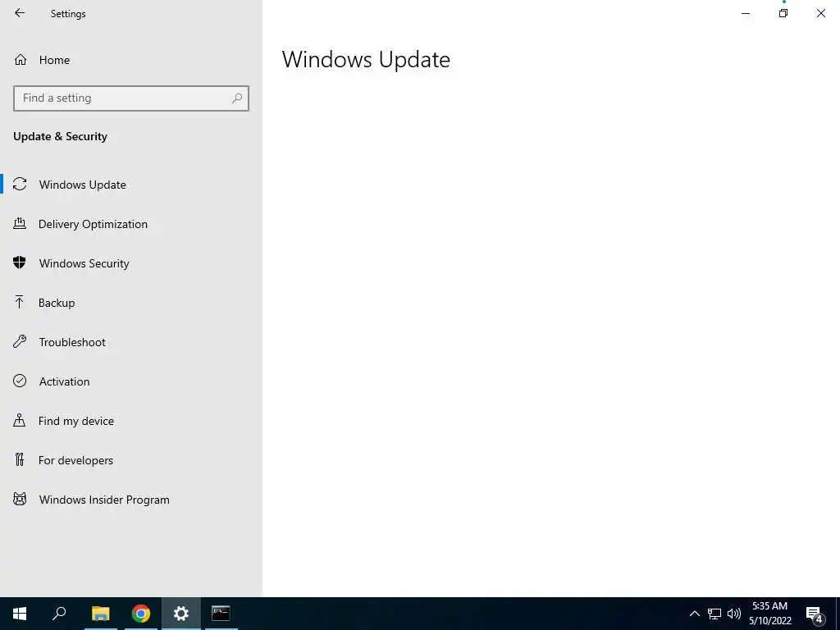The height and width of the screenshot is (630, 840).
Task: Click the house icon next to Home
Action: tap(21, 59)
